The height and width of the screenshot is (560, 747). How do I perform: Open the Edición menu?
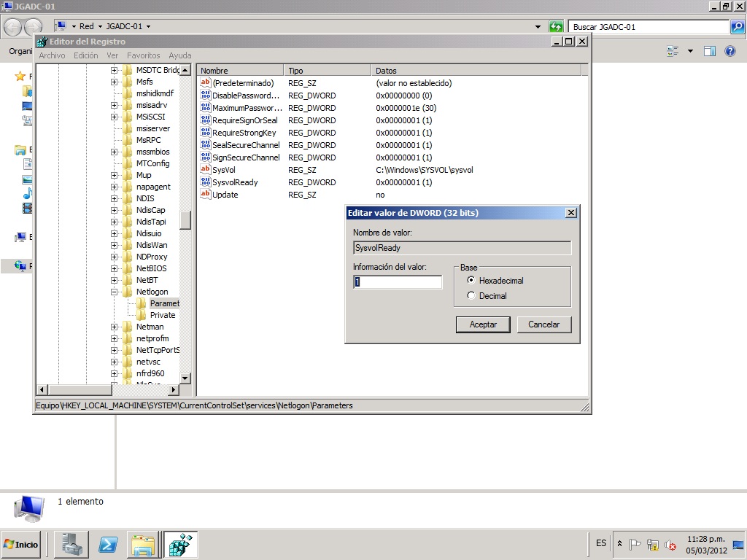pyautogui.click(x=86, y=55)
